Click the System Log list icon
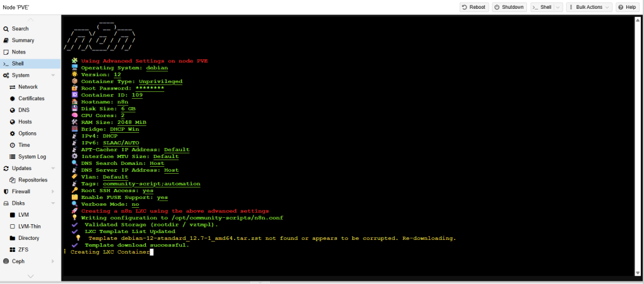 13,157
